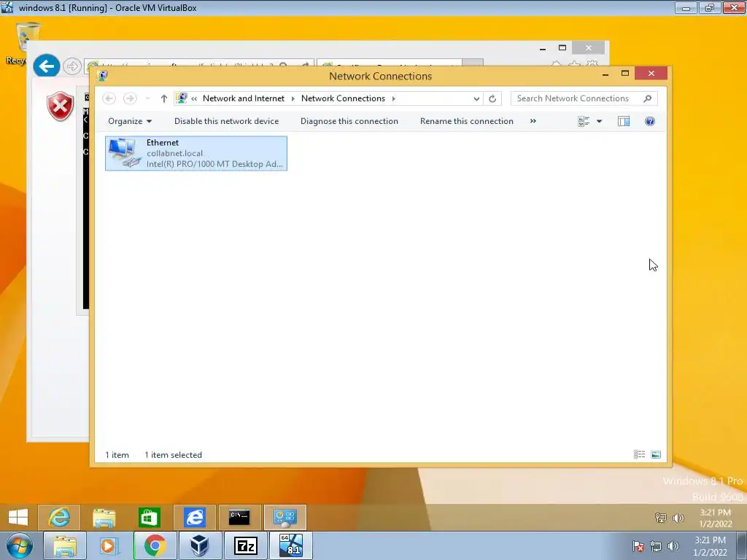Open Help with the question mark icon

(x=650, y=122)
